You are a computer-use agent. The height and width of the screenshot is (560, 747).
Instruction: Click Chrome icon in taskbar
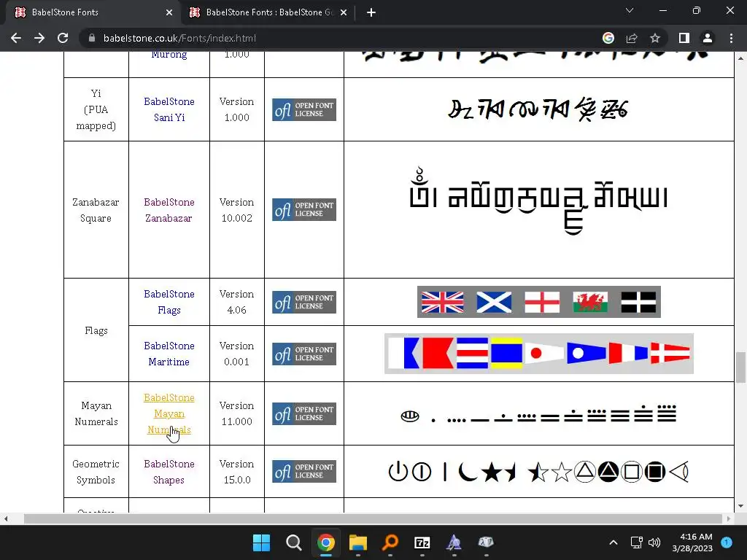[x=326, y=542]
